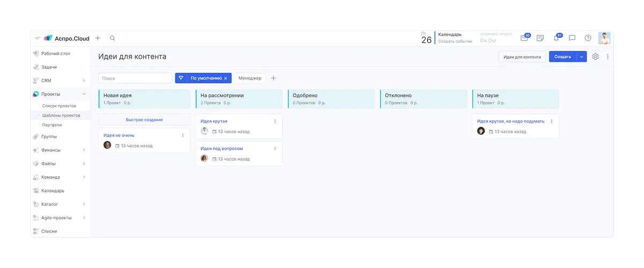Collapse the Проекты sidebar section

(84, 94)
